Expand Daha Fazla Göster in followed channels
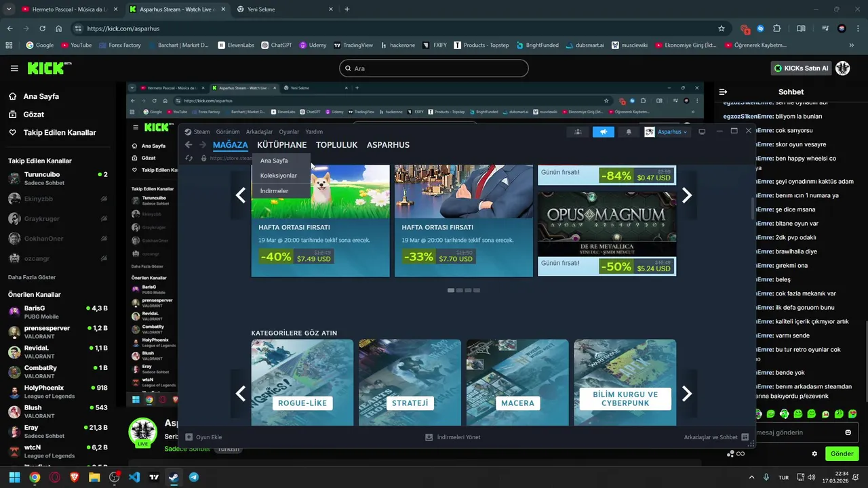The image size is (868, 488). pos(32,277)
